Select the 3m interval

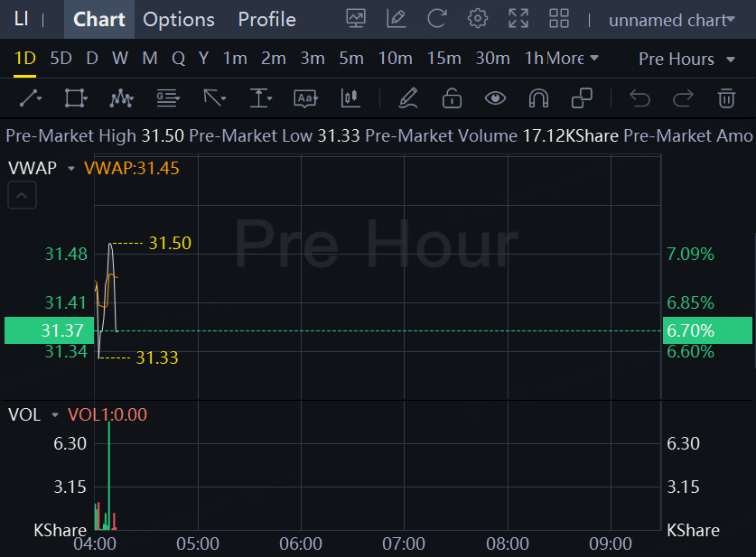pos(313,59)
